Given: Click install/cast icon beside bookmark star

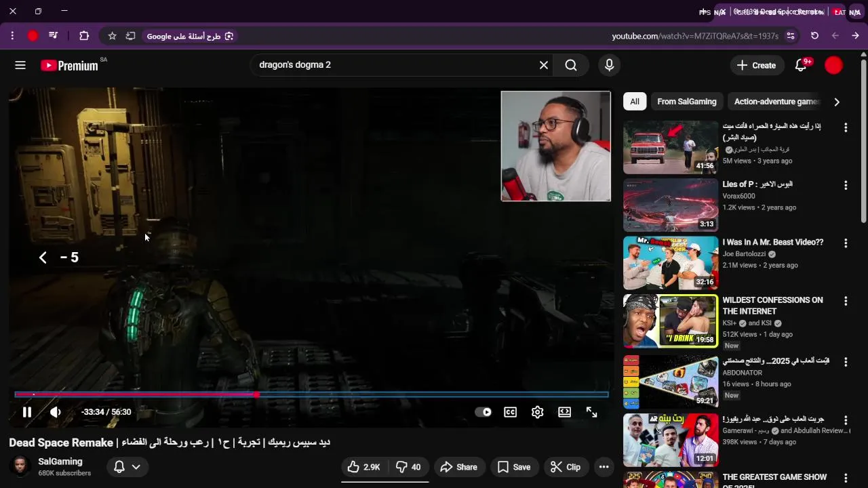Looking at the screenshot, I should [130, 36].
